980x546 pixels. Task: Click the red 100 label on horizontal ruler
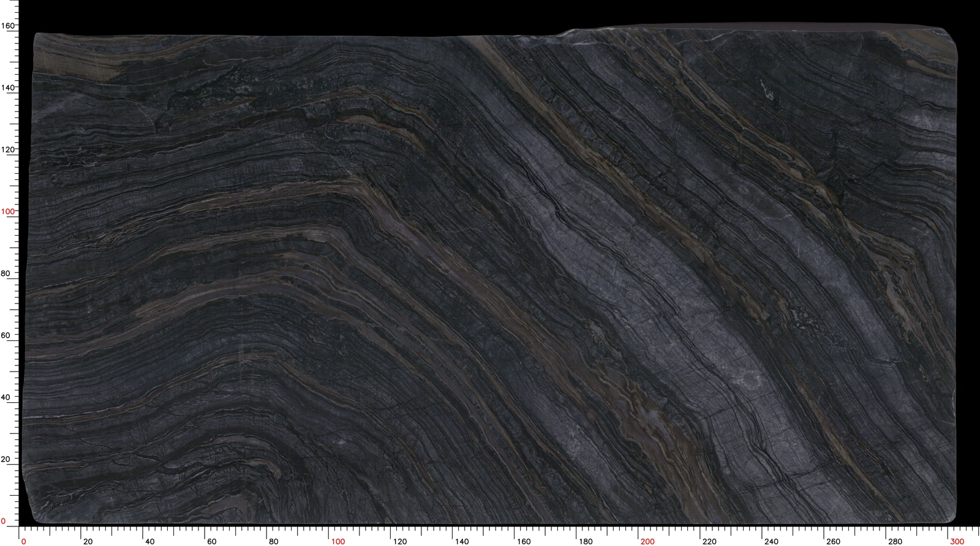click(338, 541)
